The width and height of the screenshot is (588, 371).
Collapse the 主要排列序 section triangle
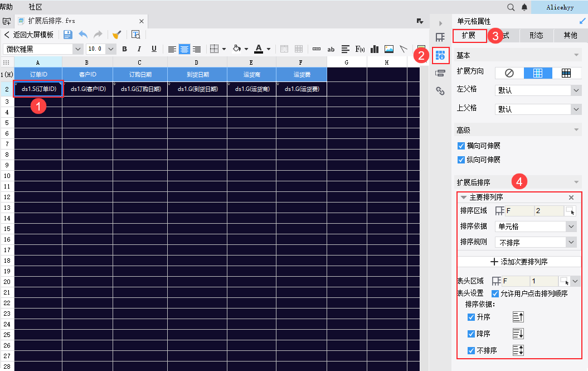[x=464, y=197]
